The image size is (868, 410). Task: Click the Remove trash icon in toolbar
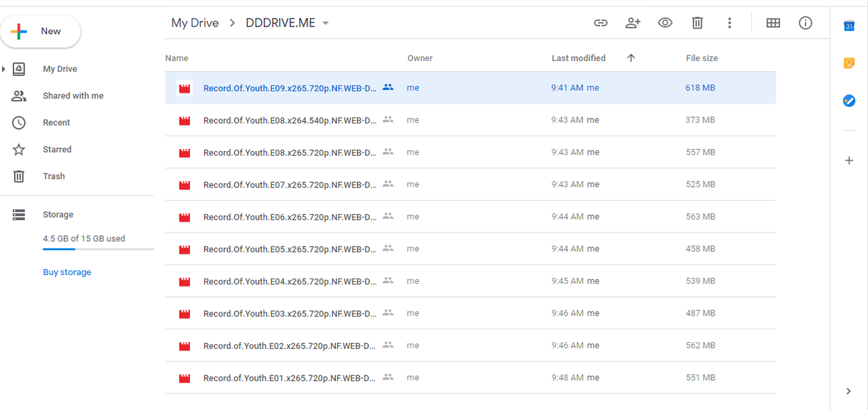[x=697, y=23]
